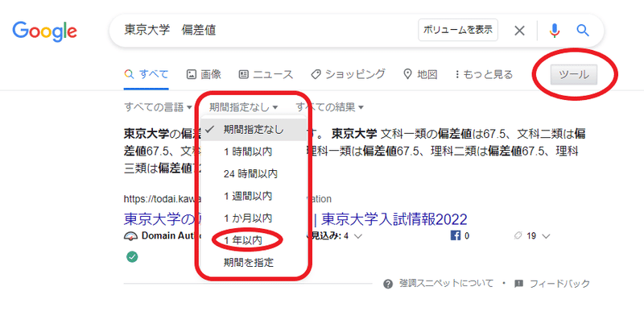
Task: Click the Google logo
Action: (x=45, y=31)
